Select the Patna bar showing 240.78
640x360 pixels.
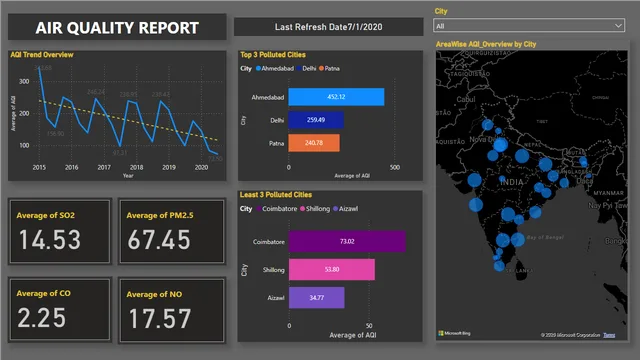point(314,143)
